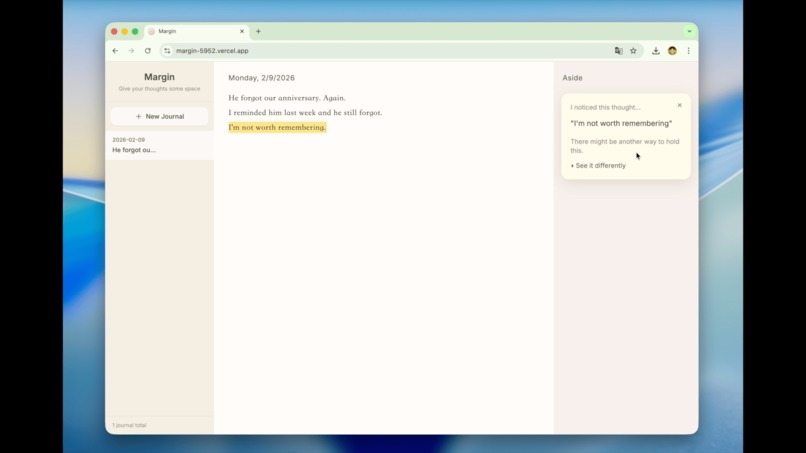Viewport: 806px width, 453px height.
Task: Click the highlighted sentence I'm not worth remembering
Action: [277, 127]
